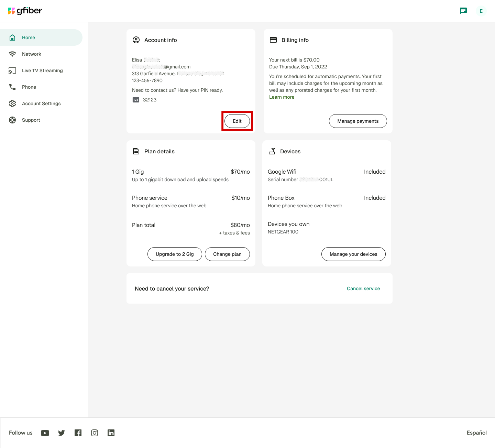Image resolution: width=495 pixels, height=448 pixels.
Task: Click 'Plan total' label
Action: (x=144, y=225)
